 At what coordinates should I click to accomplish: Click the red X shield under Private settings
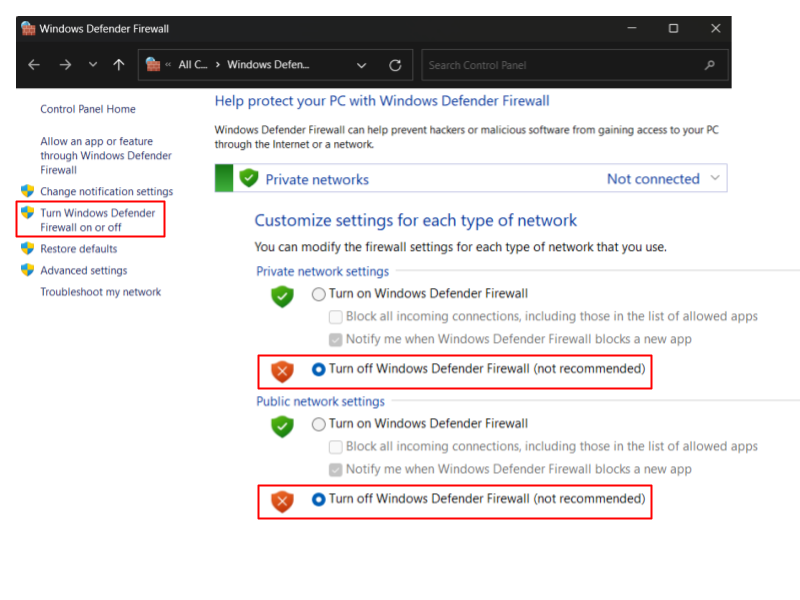click(x=282, y=371)
